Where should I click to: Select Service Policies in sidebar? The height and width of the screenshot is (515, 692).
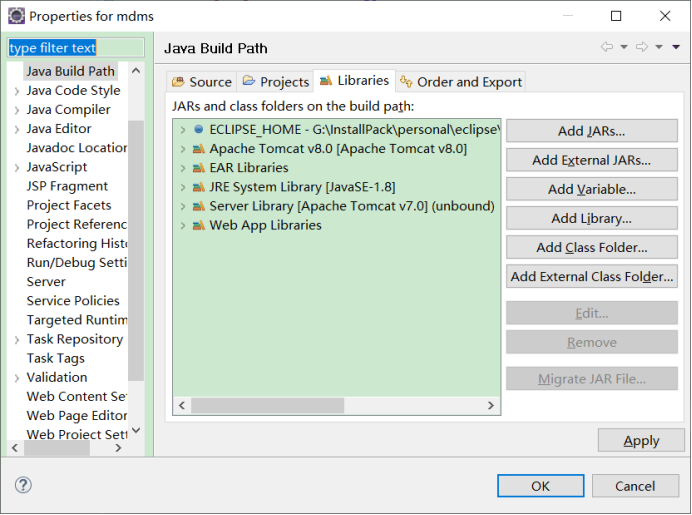click(x=73, y=301)
